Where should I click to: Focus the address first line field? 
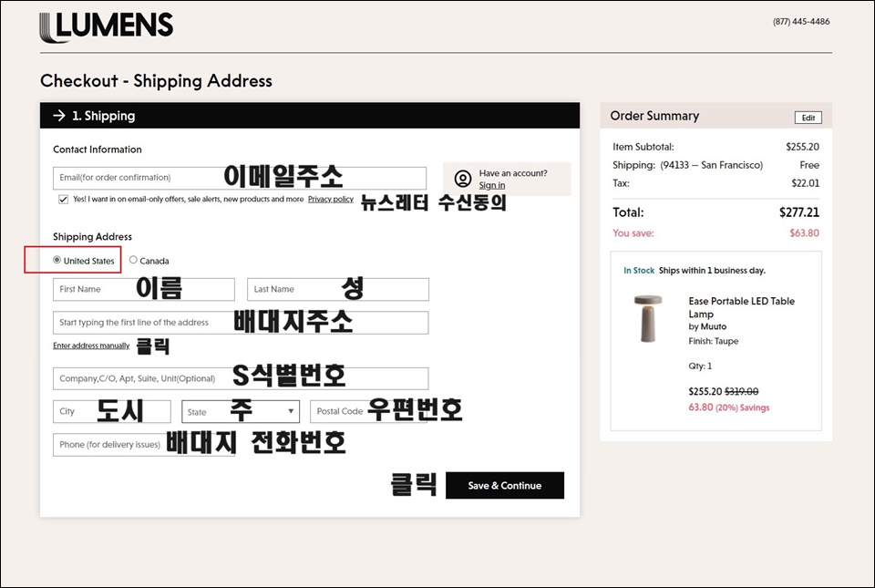241,323
